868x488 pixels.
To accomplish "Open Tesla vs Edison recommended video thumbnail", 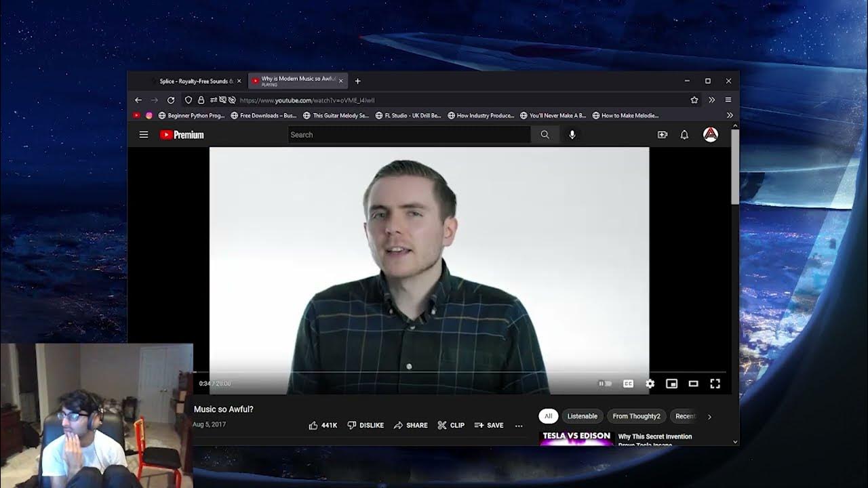I will 576,439.
